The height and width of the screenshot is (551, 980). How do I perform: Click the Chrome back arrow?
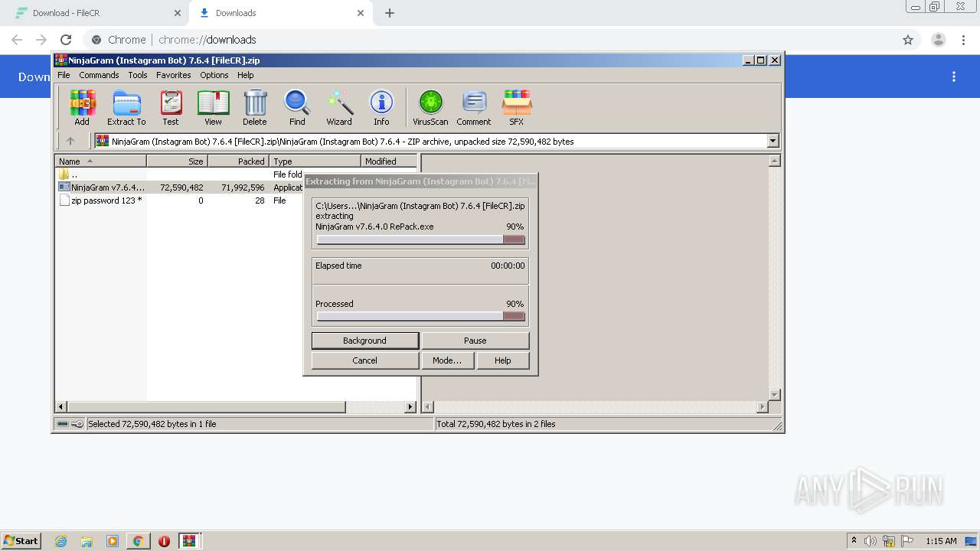tap(17, 40)
